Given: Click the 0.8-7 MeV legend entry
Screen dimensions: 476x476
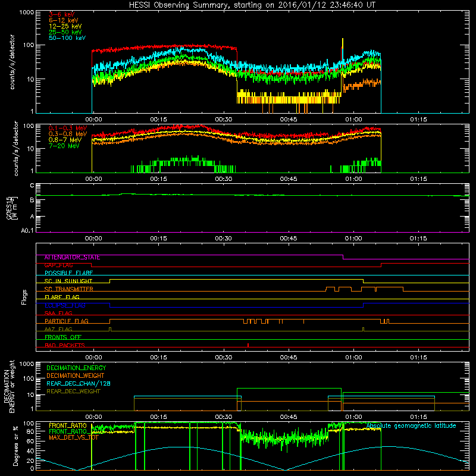Looking at the screenshot, I should point(65,140).
